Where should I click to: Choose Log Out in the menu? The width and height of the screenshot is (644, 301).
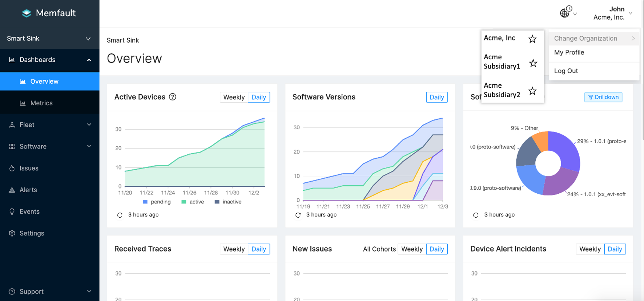566,71
